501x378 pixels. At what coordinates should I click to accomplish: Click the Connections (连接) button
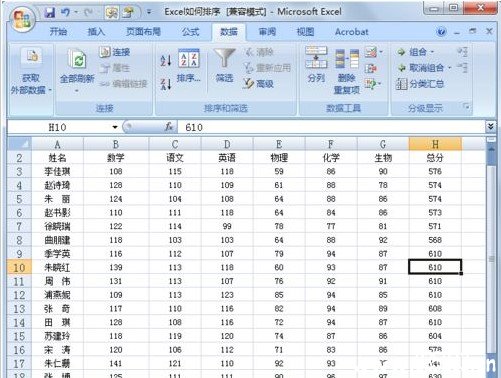point(115,52)
